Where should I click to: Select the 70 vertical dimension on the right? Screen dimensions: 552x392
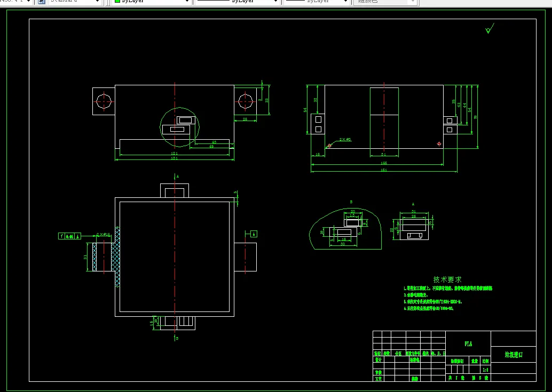(476, 117)
